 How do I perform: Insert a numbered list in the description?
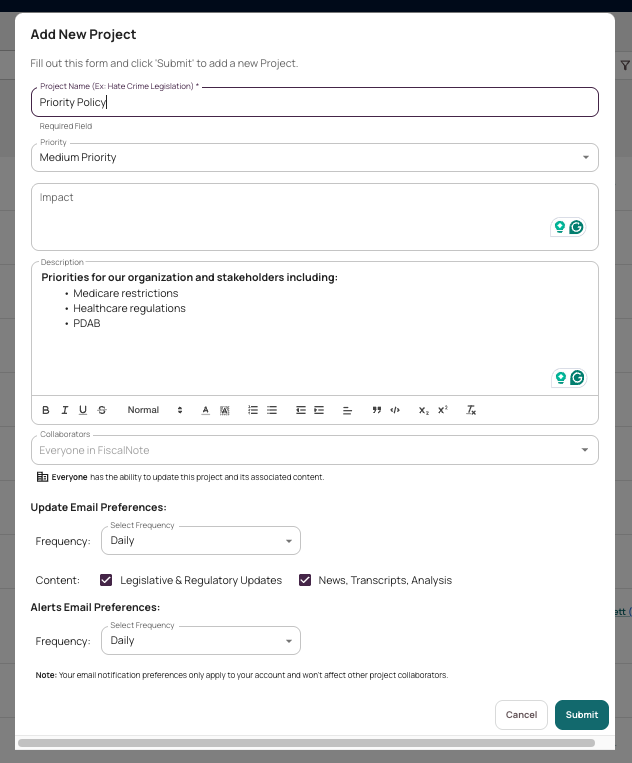coord(253,410)
